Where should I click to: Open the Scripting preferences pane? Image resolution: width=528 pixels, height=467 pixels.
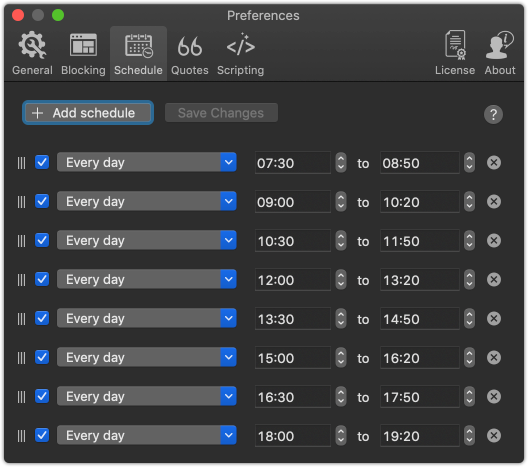[x=240, y=54]
